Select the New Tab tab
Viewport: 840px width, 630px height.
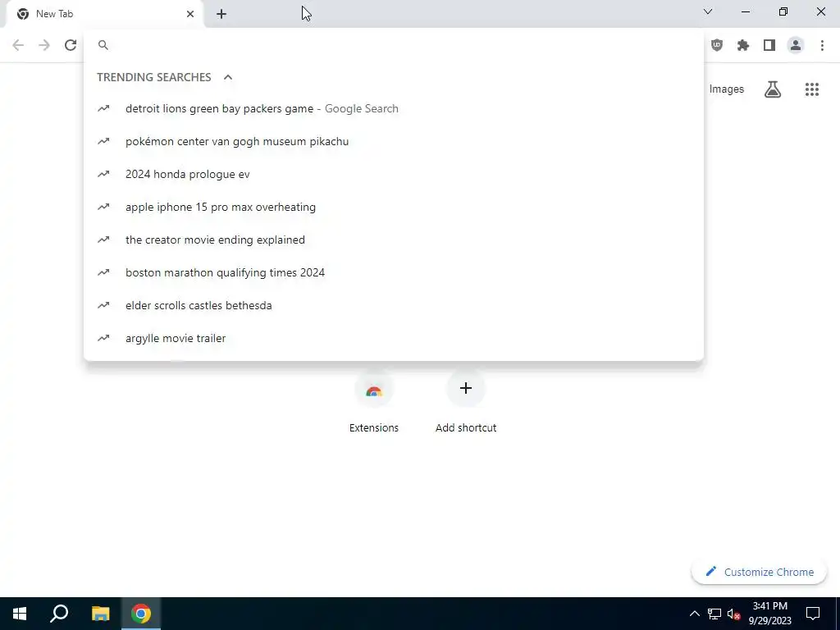104,14
